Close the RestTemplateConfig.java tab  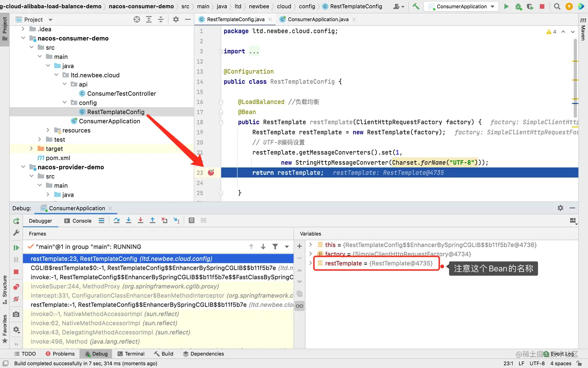270,19
